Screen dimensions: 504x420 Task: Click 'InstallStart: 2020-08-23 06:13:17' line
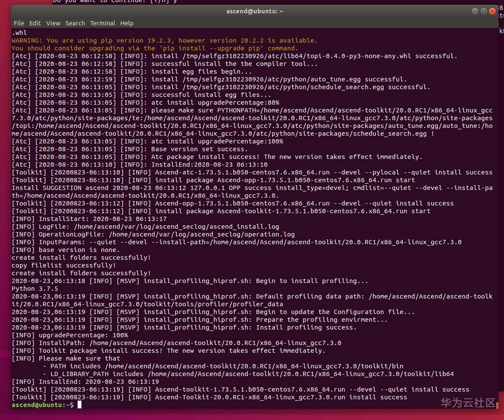click(x=89, y=219)
